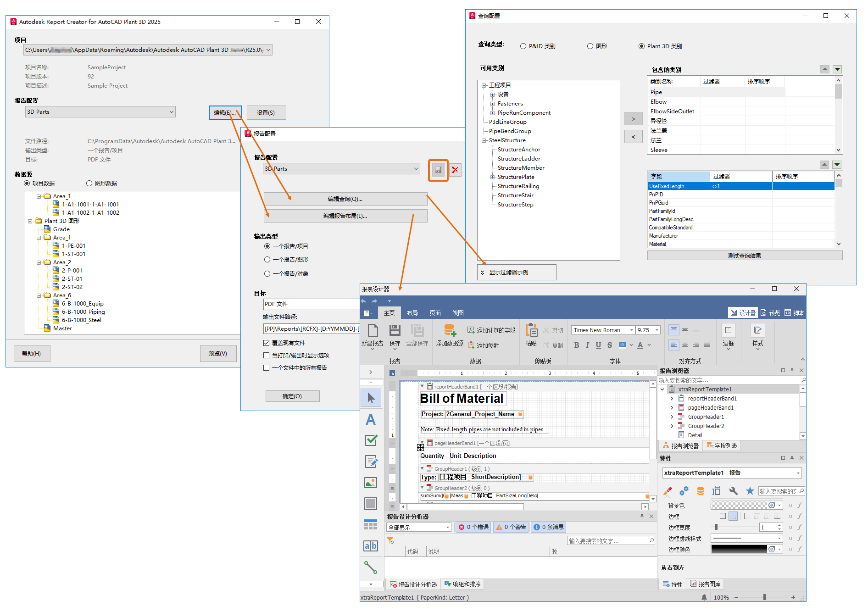The height and width of the screenshot is (612, 868).
Task: Select the Rich Text tool in the toolbox
Action: pyautogui.click(x=371, y=462)
